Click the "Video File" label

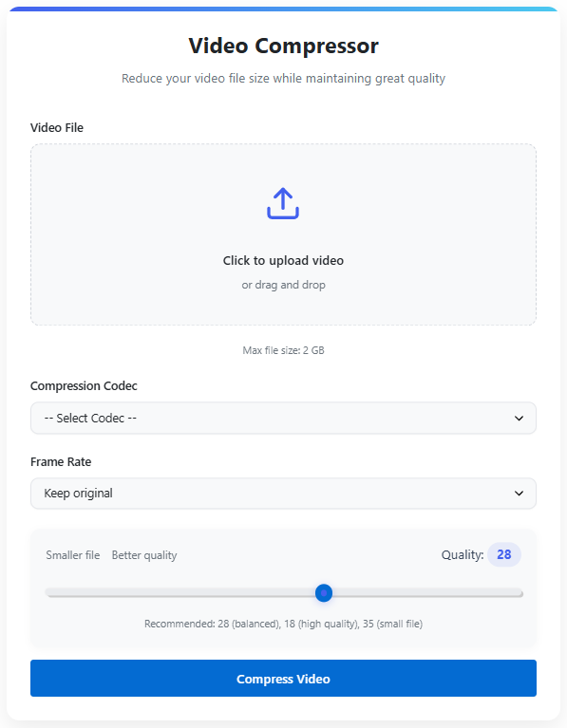[57, 128]
